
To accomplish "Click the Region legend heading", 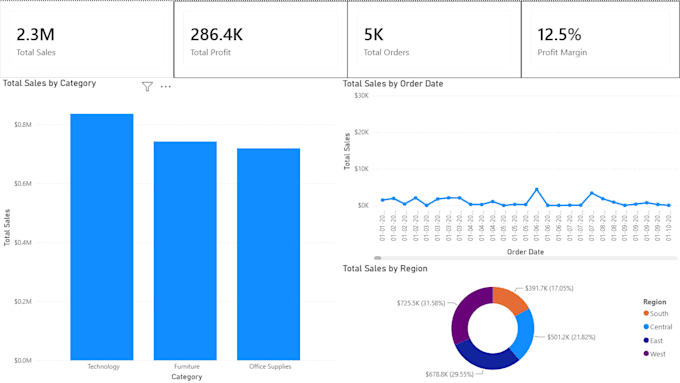I will pyautogui.click(x=655, y=302).
